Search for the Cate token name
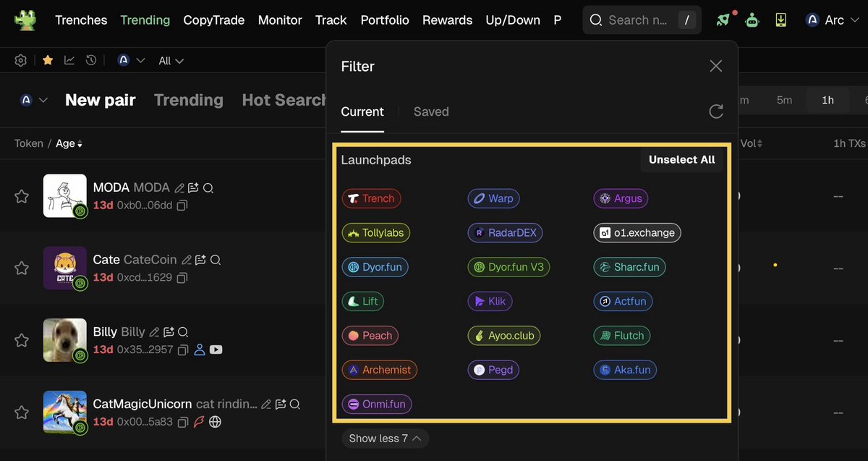The image size is (868, 461). [216, 260]
